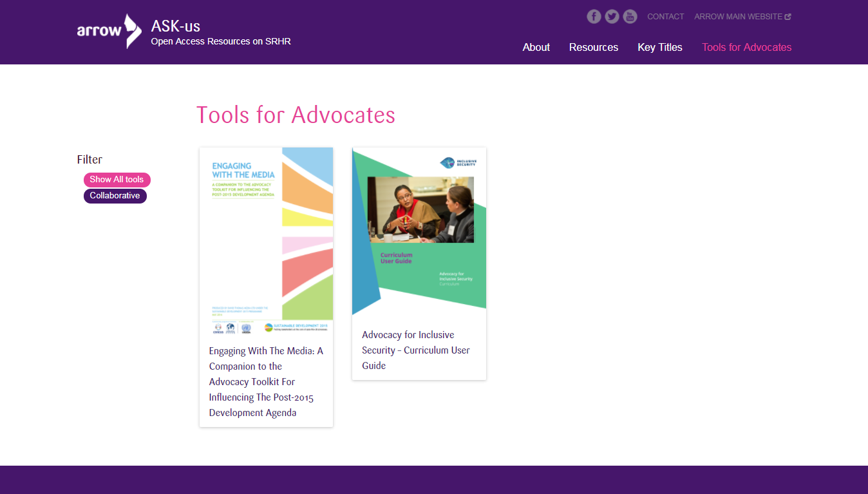This screenshot has width=868, height=494.
Task: Open Engaging With The Media cover image
Action: coord(266,242)
